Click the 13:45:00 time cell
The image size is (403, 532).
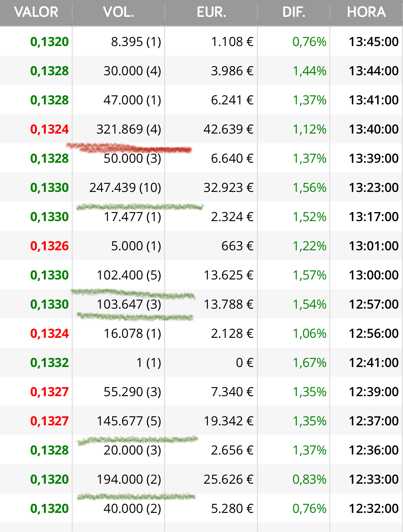tap(373, 42)
